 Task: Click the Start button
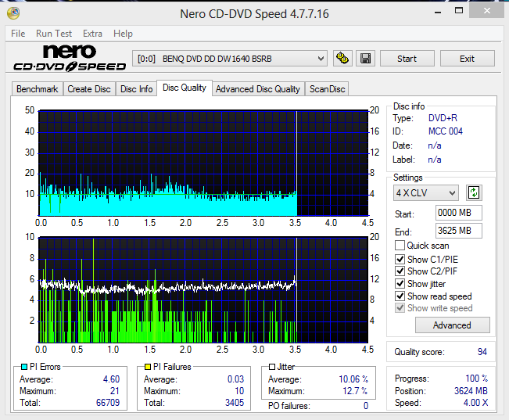(407, 59)
